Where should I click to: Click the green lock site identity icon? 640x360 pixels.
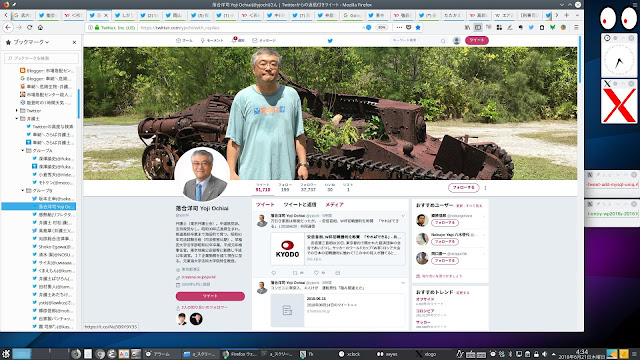coord(97,27)
